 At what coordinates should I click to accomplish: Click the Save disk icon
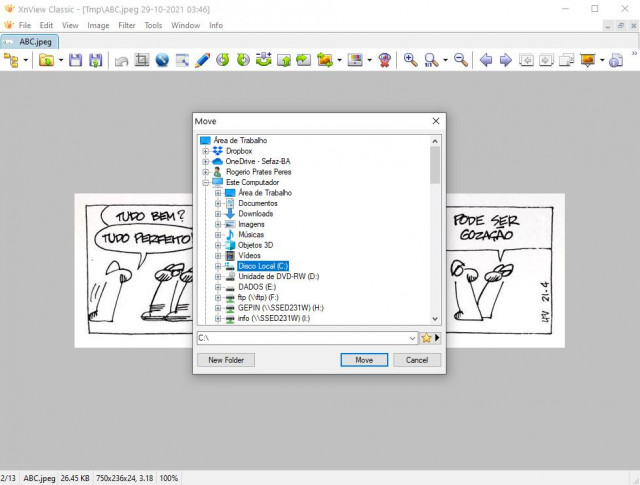coord(76,60)
